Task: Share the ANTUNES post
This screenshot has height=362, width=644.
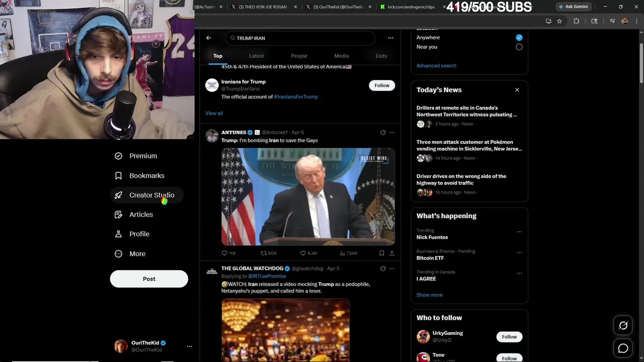Action: (392, 253)
